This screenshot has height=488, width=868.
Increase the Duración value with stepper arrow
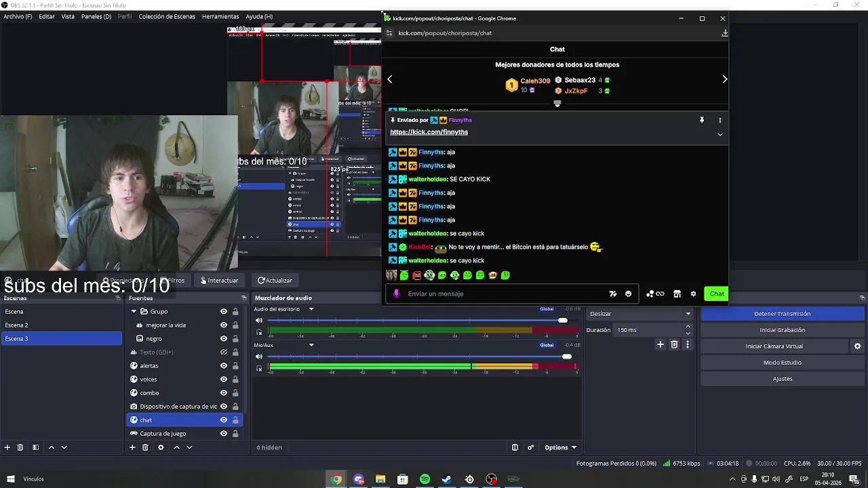point(688,327)
